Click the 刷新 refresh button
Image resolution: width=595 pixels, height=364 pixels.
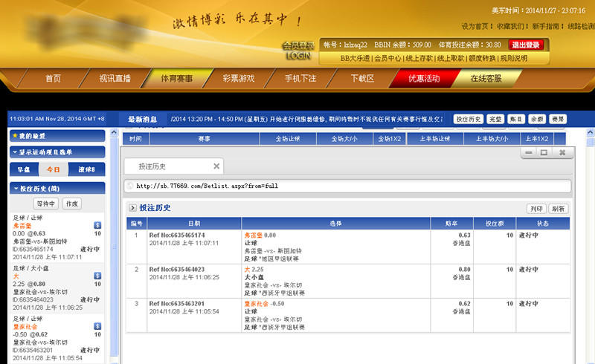click(559, 209)
